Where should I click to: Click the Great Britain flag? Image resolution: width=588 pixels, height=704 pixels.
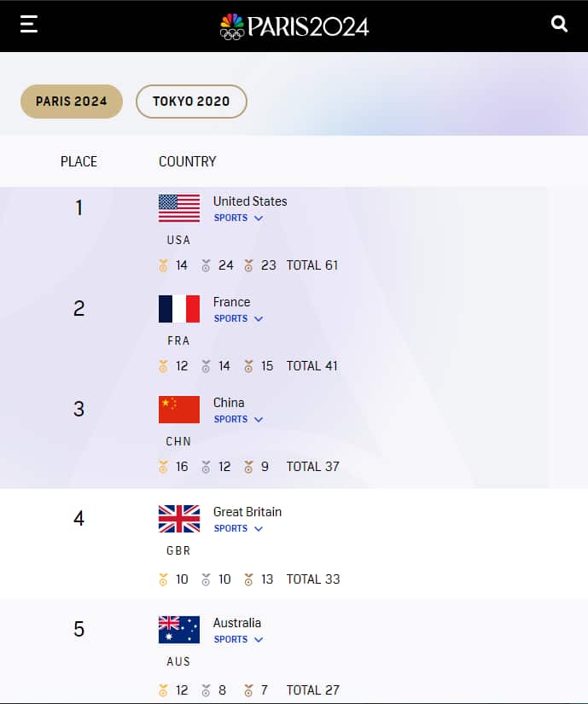pyautogui.click(x=178, y=518)
